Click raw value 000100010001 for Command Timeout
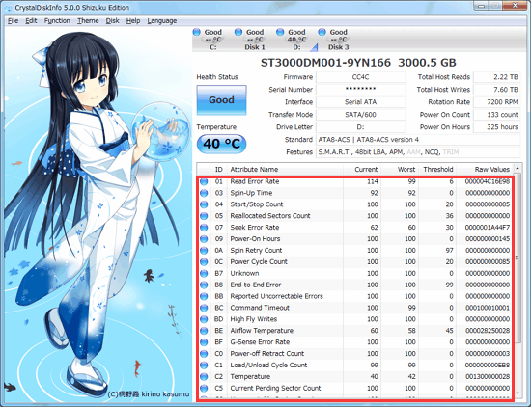 [x=488, y=308]
